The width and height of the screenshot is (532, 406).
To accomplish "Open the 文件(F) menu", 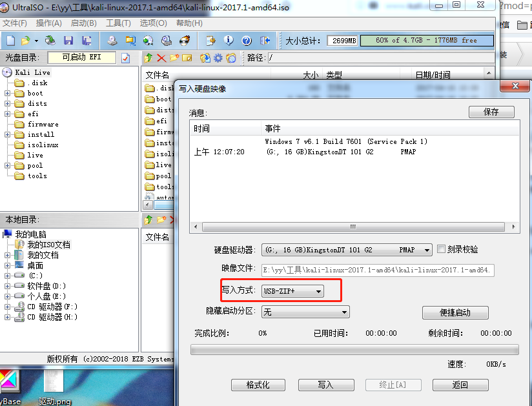I will [15, 23].
